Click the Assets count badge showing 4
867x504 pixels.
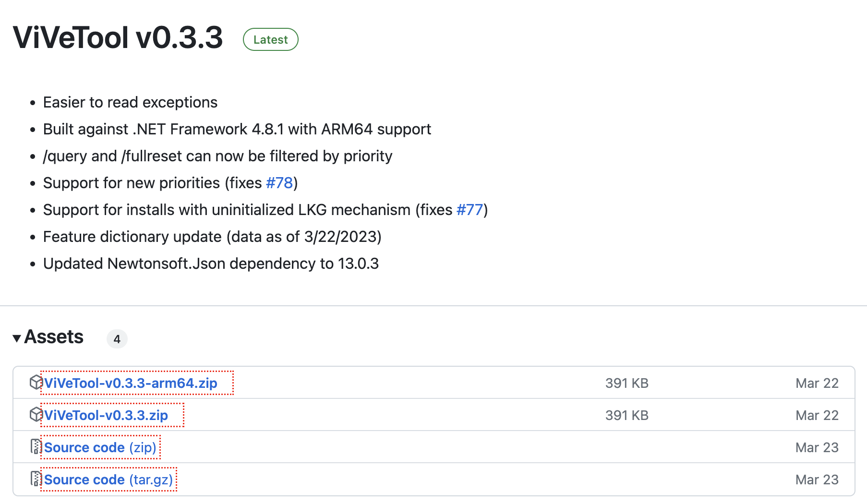(117, 339)
